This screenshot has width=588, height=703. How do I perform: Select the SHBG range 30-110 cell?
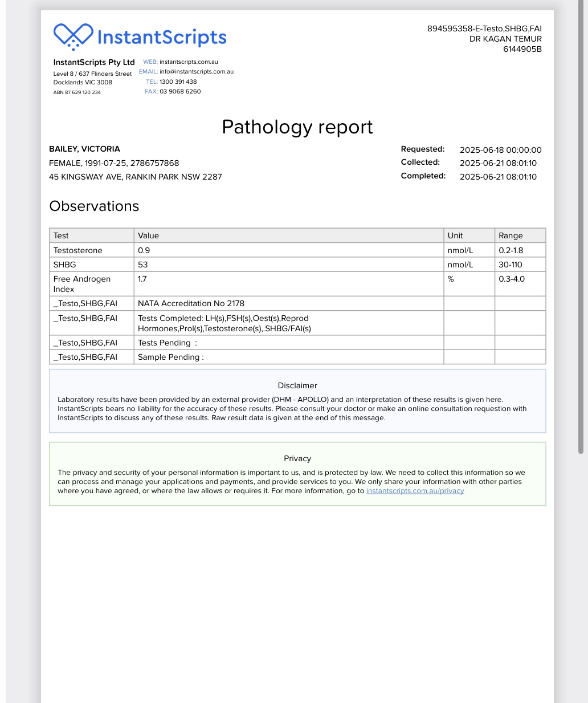511,265
